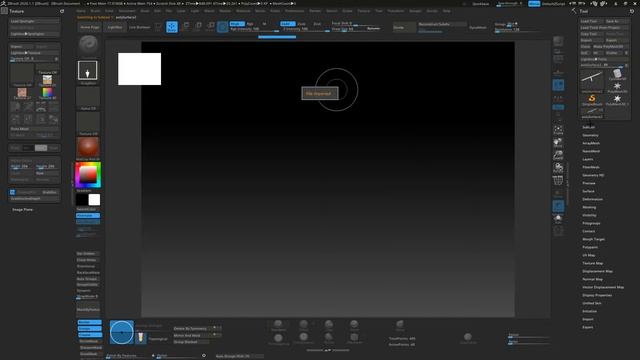The width and height of the screenshot is (640, 360).
Task: Toggle the Floor grid on right shelf
Action: click(x=558, y=85)
